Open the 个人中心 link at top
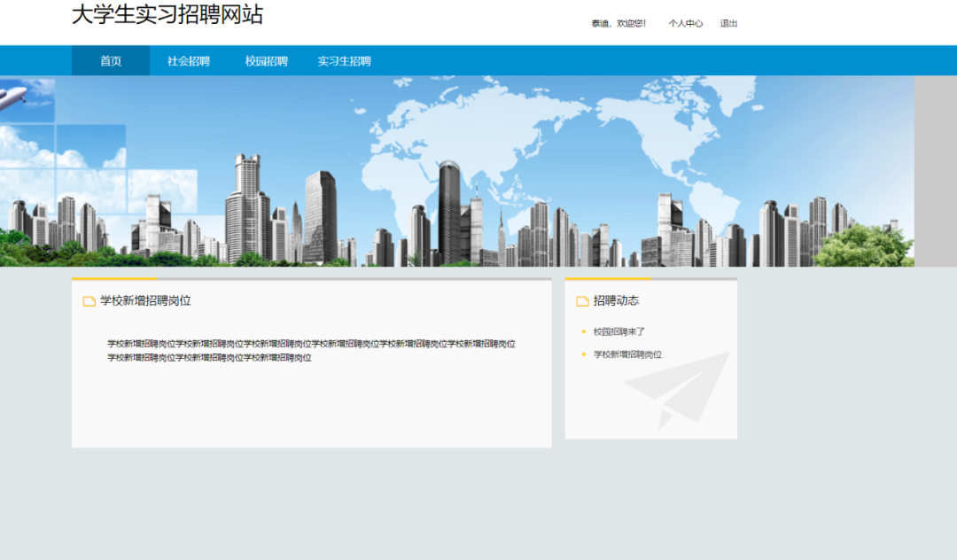The height and width of the screenshot is (560, 957). [x=685, y=23]
